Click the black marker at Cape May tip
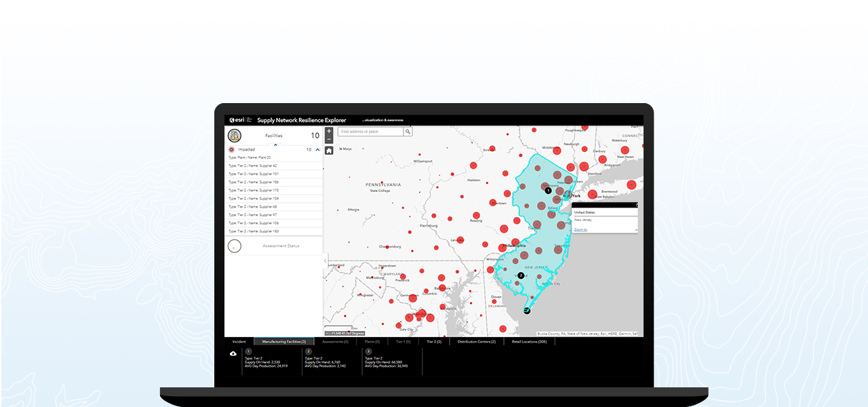 tap(527, 310)
